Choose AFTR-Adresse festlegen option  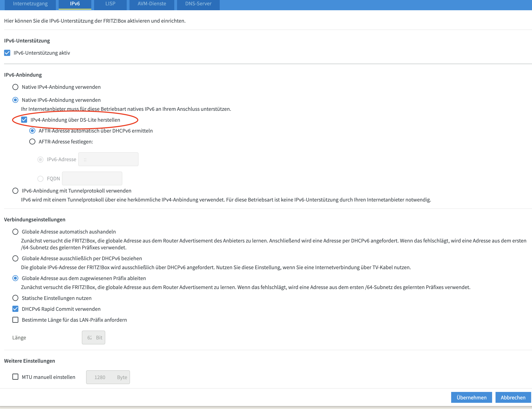tap(32, 142)
